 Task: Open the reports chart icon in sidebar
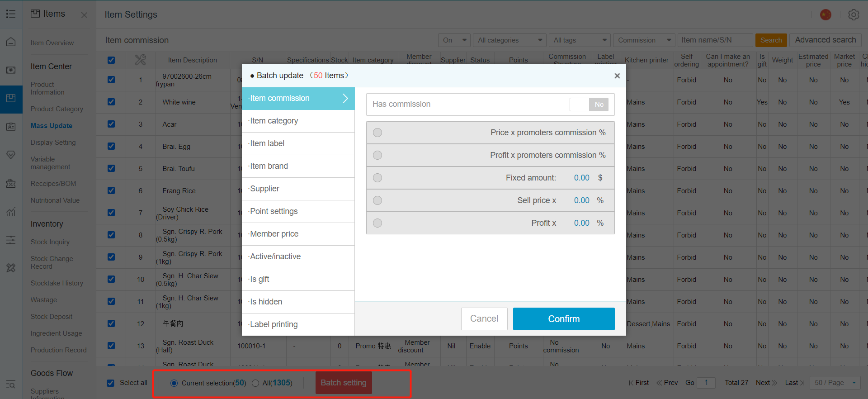pos(11,211)
